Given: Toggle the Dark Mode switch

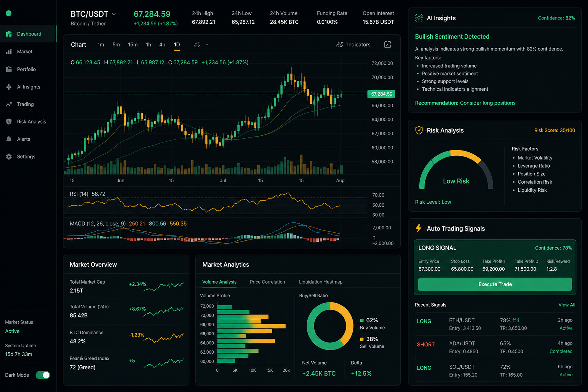Looking at the screenshot, I should pyautogui.click(x=43, y=375).
